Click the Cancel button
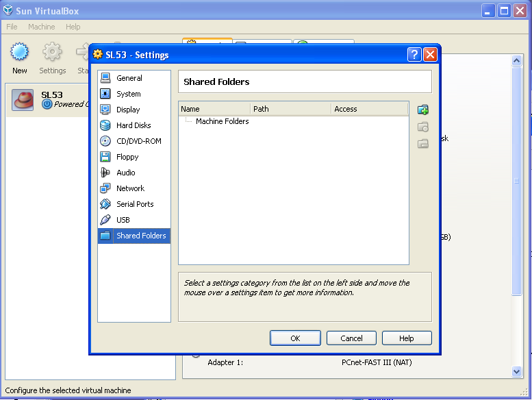Image resolution: width=532 pixels, height=400 pixels. (x=351, y=338)
